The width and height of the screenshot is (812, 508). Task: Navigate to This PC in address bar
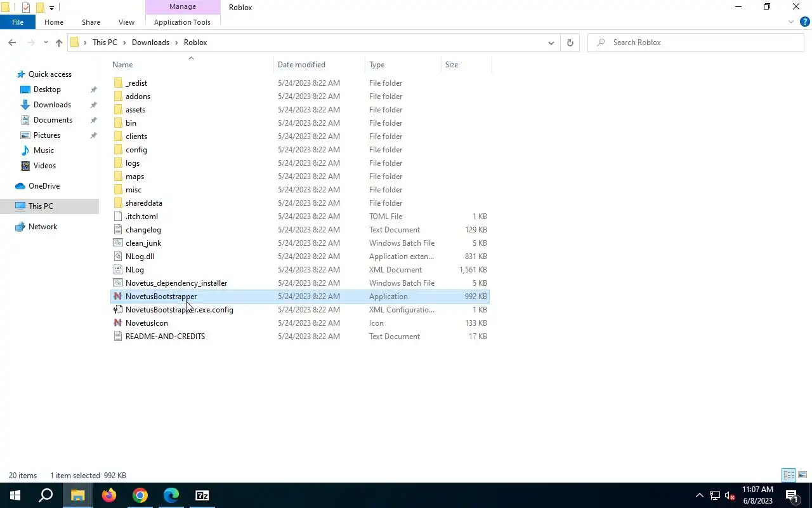pyautogui.click(x=105, y=43)
